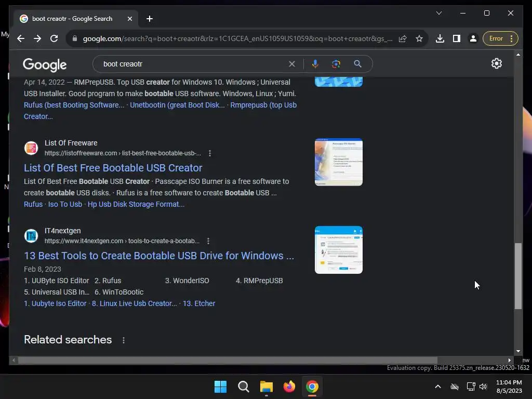Click the listoffreeware.com URL breadcrumb text

click(123, 153)
